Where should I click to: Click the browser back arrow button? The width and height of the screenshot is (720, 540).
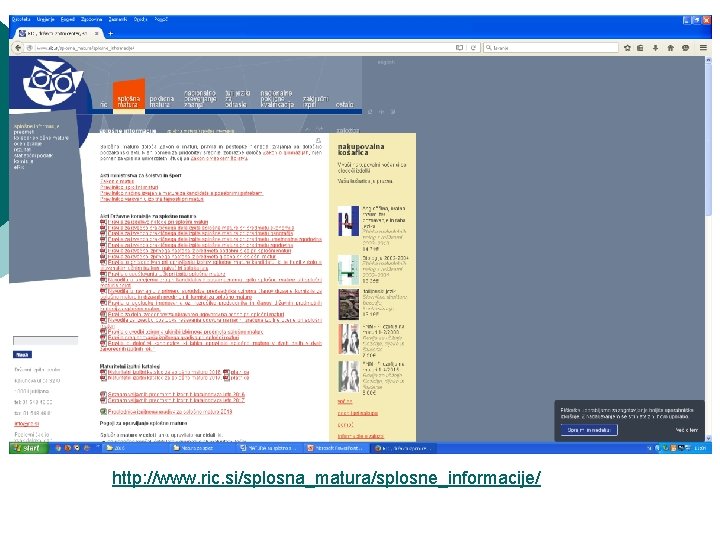click(18, 47)
